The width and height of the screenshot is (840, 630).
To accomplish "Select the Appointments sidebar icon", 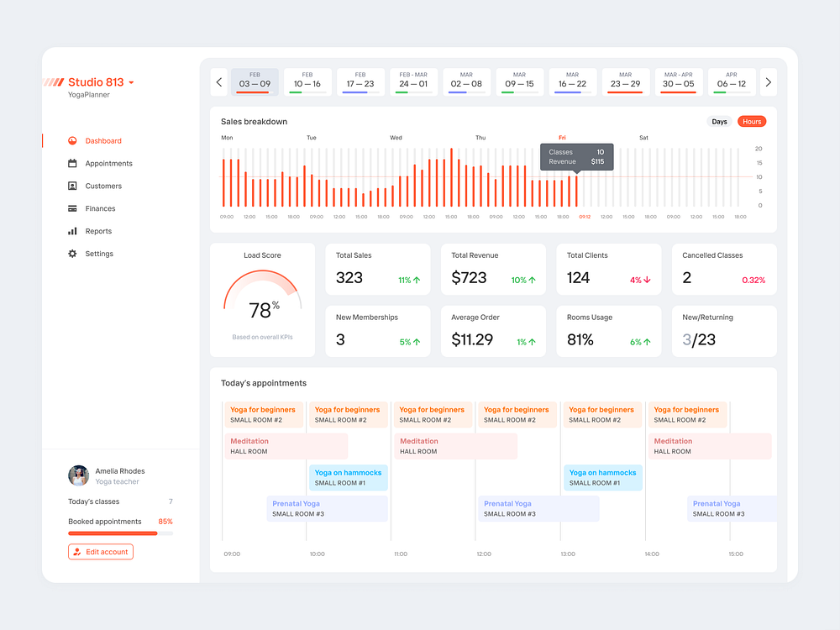I will click(74, 163).
